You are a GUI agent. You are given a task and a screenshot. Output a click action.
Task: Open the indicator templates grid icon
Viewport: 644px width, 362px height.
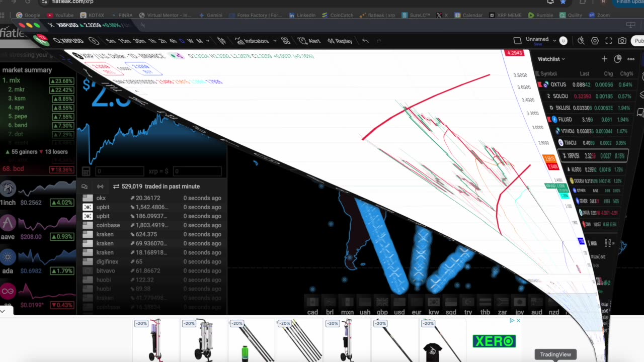285,41
